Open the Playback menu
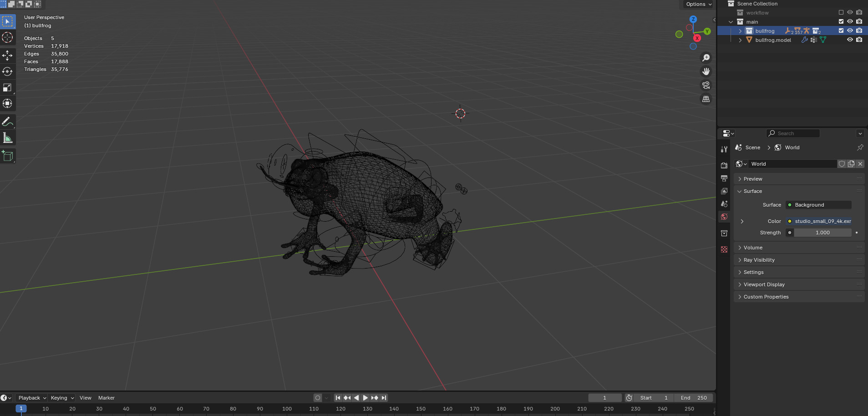Viewport: 868px width, 416px height. point(32,398)
